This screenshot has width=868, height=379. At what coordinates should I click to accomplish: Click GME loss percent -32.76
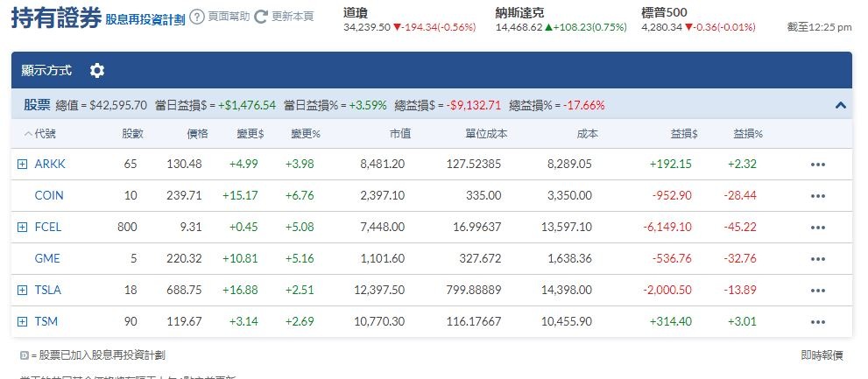(740, 258)
